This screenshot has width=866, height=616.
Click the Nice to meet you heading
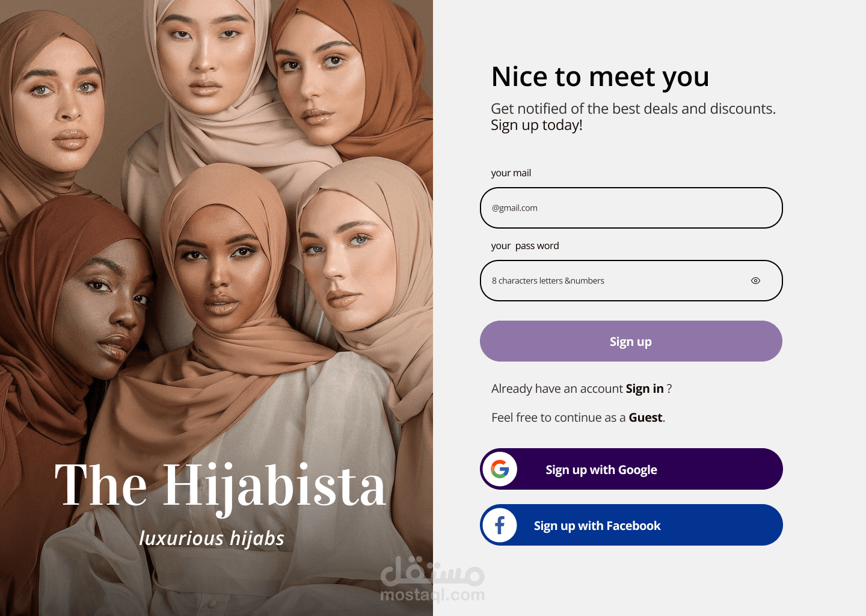[600, 77]
